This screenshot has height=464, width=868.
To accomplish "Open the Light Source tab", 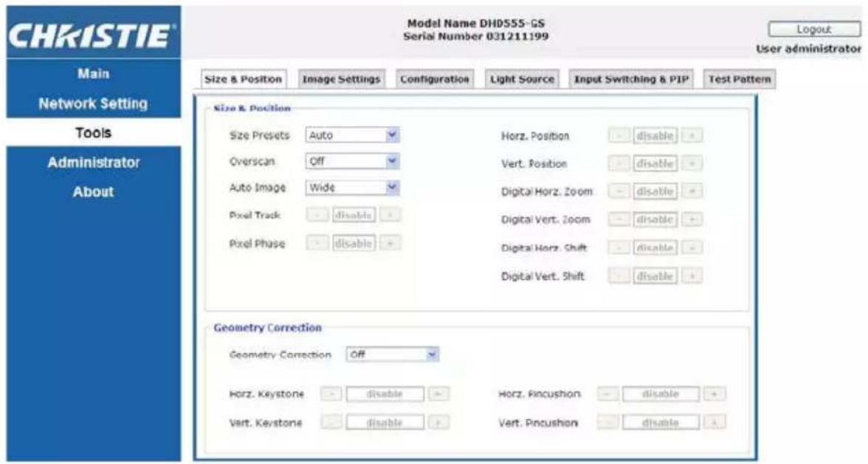I will click(522, 79).
